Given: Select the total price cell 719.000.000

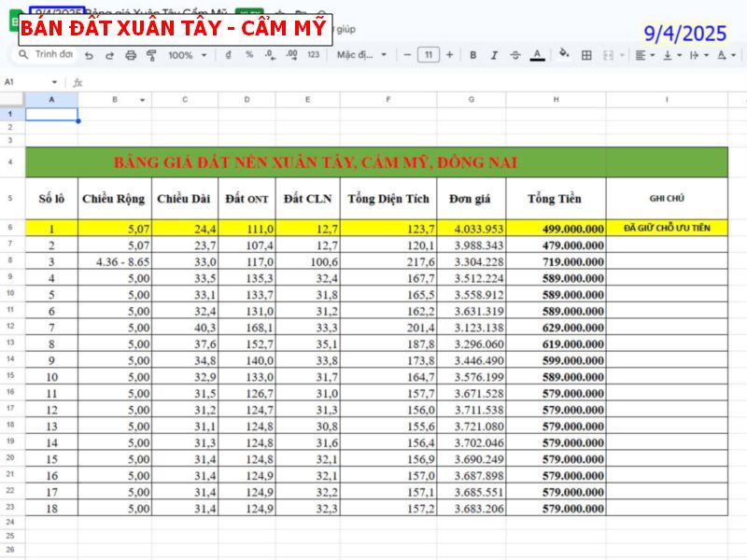Looking at the screenshot, I should click(x=556, y=261).
